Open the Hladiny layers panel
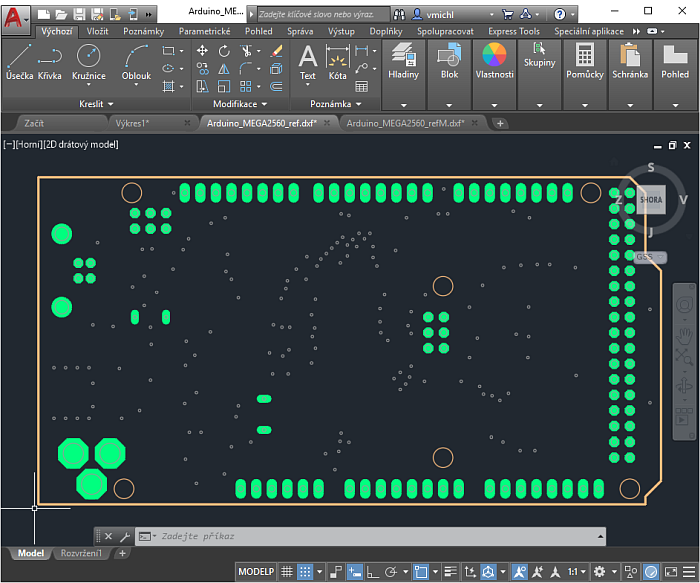This screenshot has width=700, height=583. 403,61
